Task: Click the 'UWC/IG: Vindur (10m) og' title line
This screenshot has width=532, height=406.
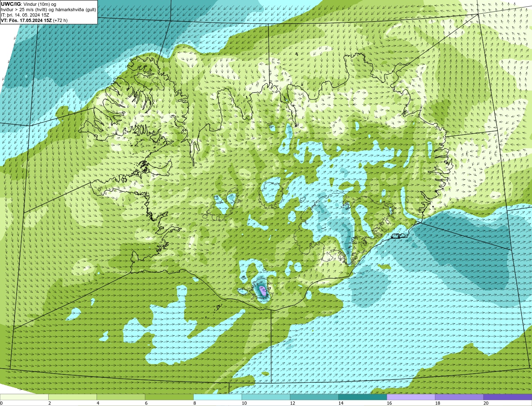Action: coord(28,4)
